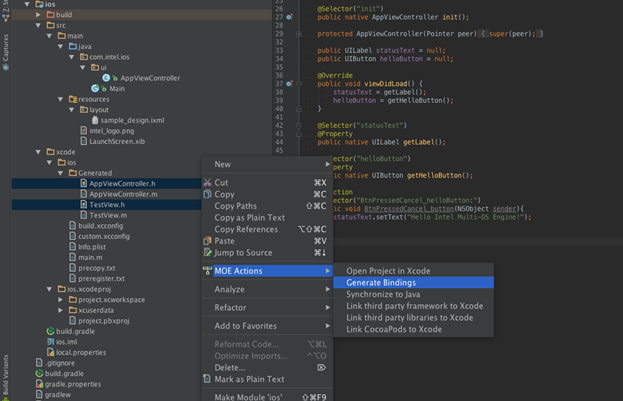Choose Copy Paths from context menu

click(267, 206)
